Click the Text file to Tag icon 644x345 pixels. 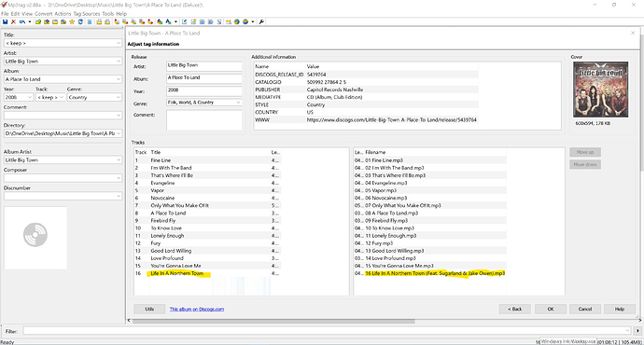tap(142, 21)
